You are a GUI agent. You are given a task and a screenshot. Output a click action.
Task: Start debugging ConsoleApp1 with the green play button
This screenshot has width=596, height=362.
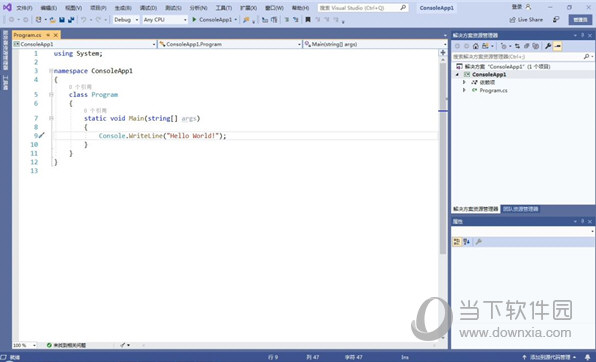(194, 20)
